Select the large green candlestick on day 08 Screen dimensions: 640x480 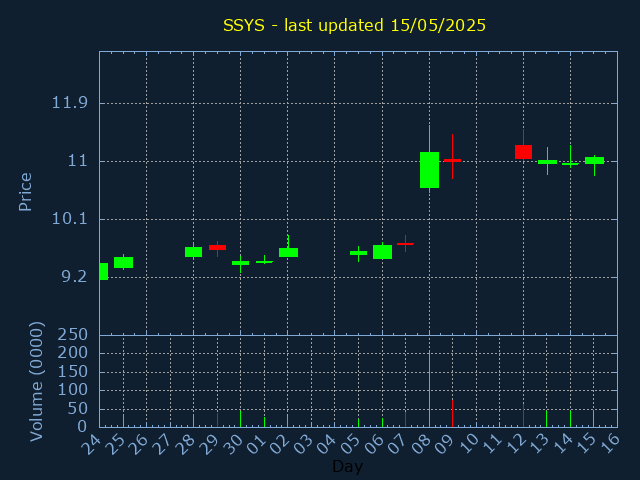pyautogui.click(x=429, y=170)
